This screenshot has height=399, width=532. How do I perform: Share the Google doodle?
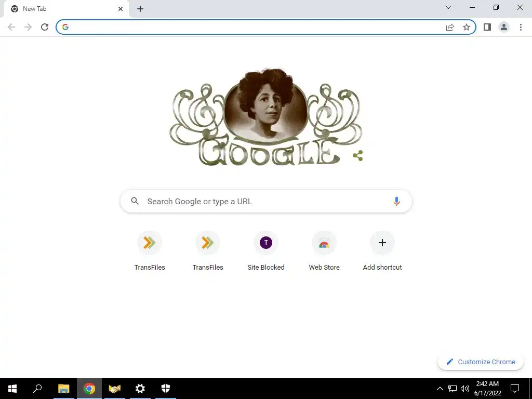tap(357, 156)
